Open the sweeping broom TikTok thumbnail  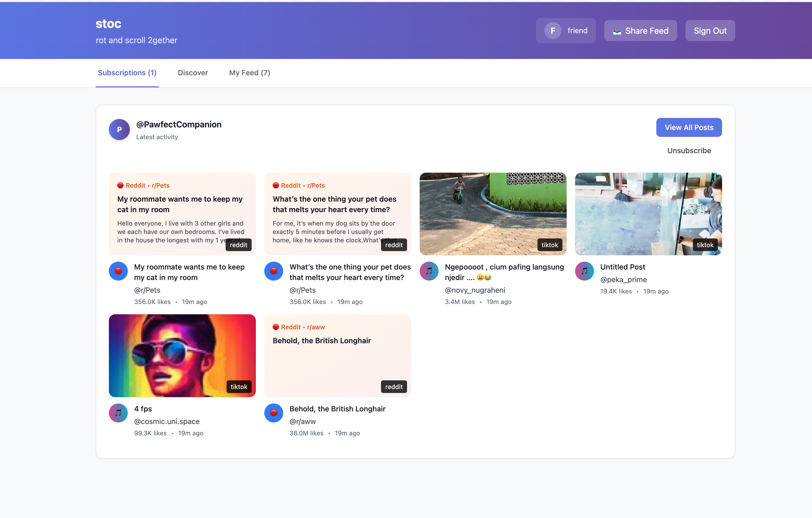tap(648, 214)
